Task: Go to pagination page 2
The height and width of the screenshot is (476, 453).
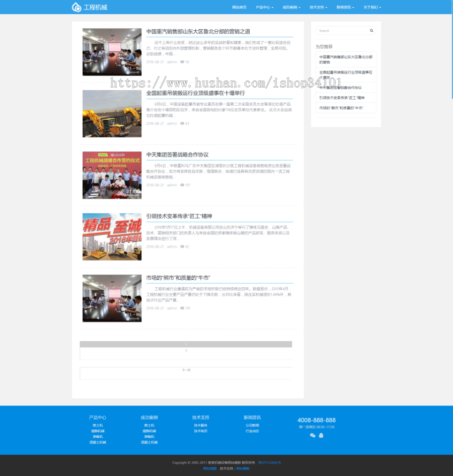Action: pyautogui.click(x=186, y=351)
